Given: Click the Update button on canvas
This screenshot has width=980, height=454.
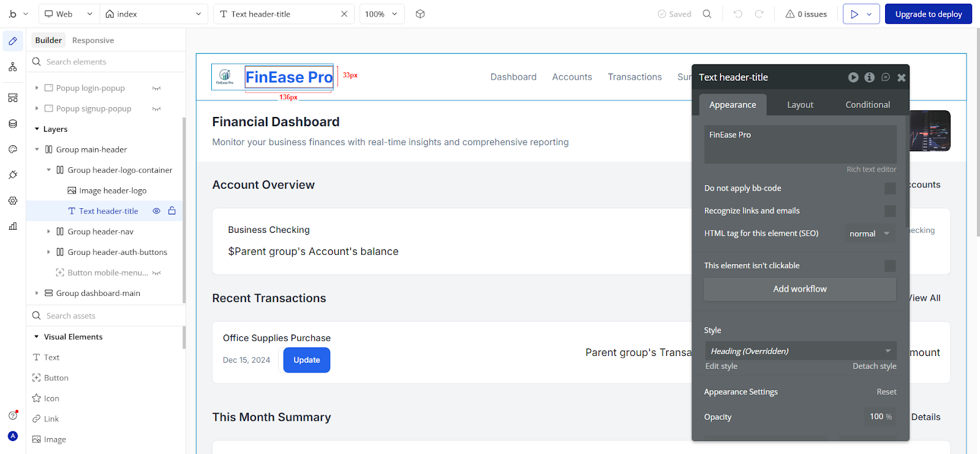Looking at the screenshot, I should click(x=307, y=360).
